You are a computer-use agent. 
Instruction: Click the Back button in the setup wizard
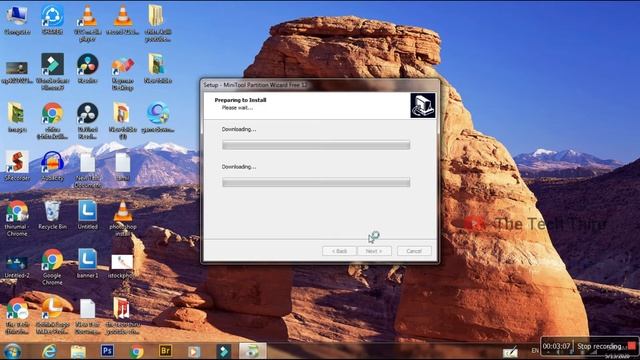pos(339,251)
